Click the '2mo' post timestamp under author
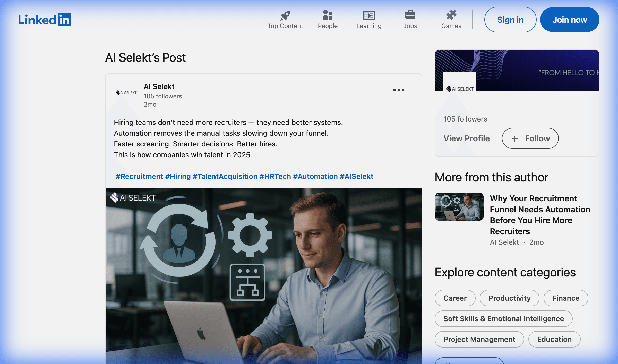Screen dimensions: 618x364 (x=150, y=104)
